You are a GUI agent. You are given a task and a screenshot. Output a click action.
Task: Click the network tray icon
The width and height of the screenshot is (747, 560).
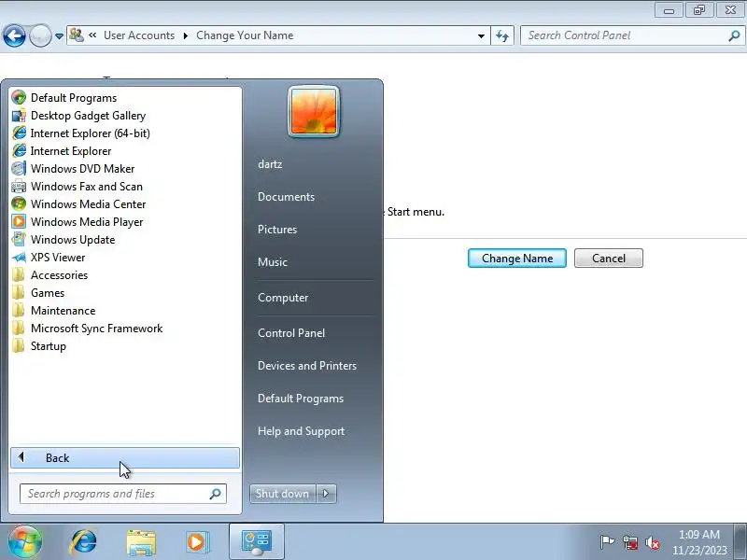[629, 542]
